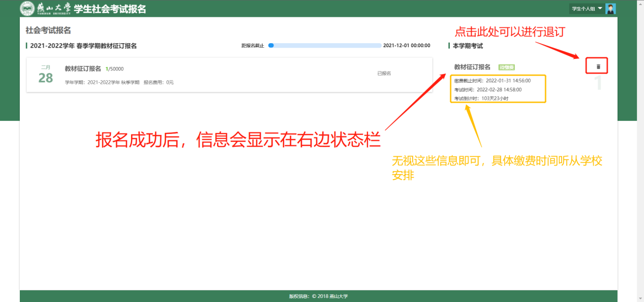Click the 本学期考试 section heading

[468, 46]
